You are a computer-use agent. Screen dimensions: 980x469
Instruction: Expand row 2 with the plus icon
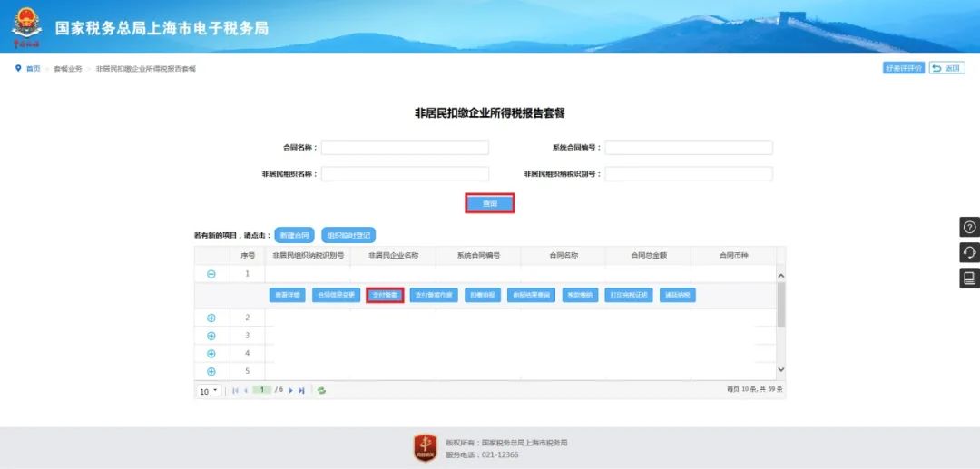(x=211, y=318)
